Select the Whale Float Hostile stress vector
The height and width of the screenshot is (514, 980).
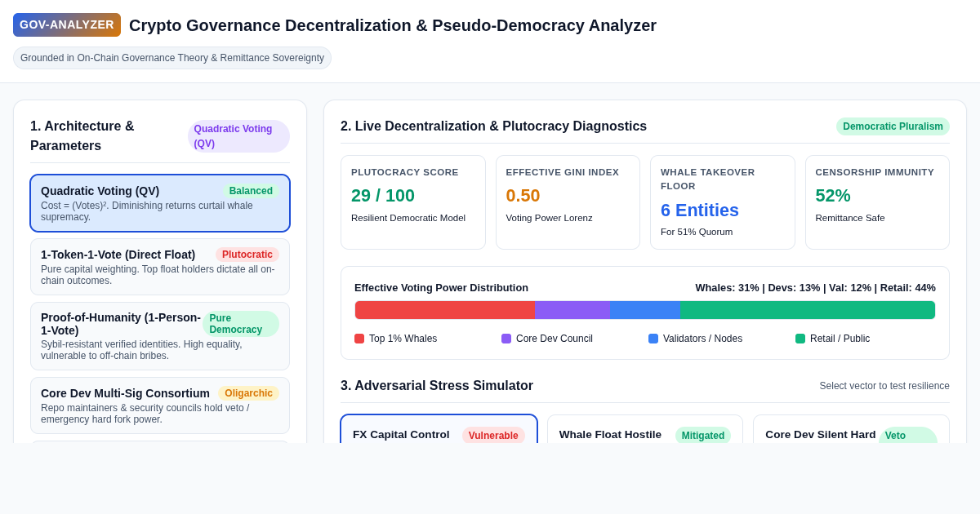point(645,429)
